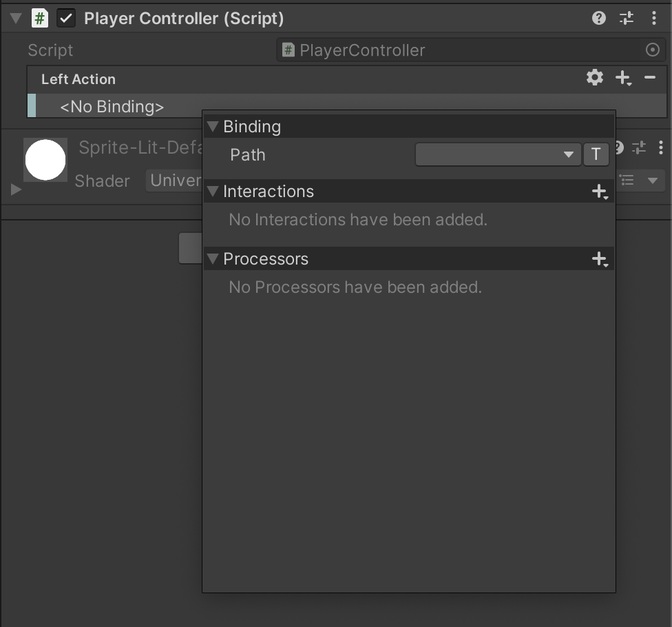
Task: Click the material's three-dot menu icon
Action: pyautogui.click(x=660, y=147)
